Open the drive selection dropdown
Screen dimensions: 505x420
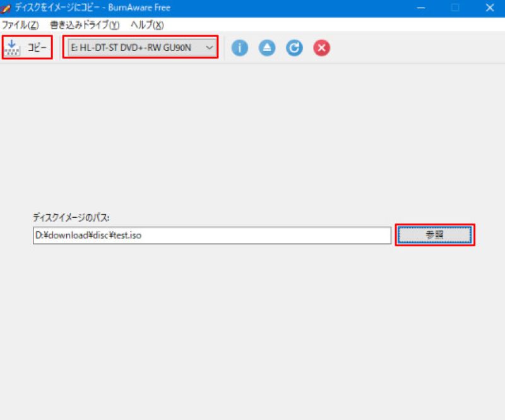tap(139, 47)
